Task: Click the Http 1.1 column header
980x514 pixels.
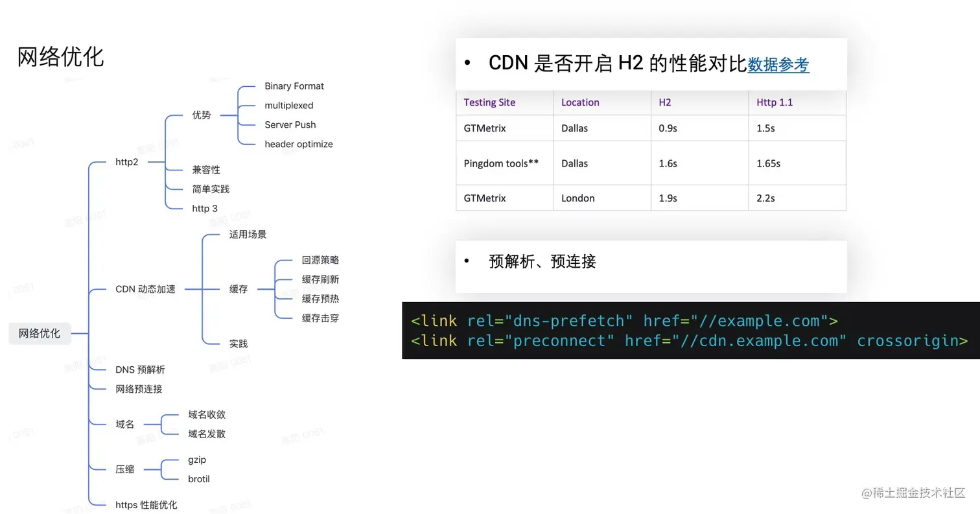Action: [x=775, y=102]
